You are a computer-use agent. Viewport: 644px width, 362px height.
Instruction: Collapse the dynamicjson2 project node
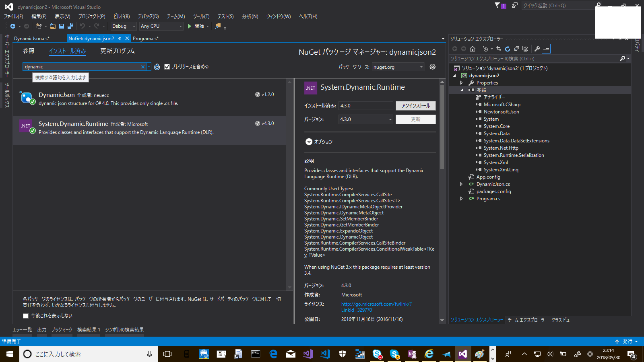[455, 76]
